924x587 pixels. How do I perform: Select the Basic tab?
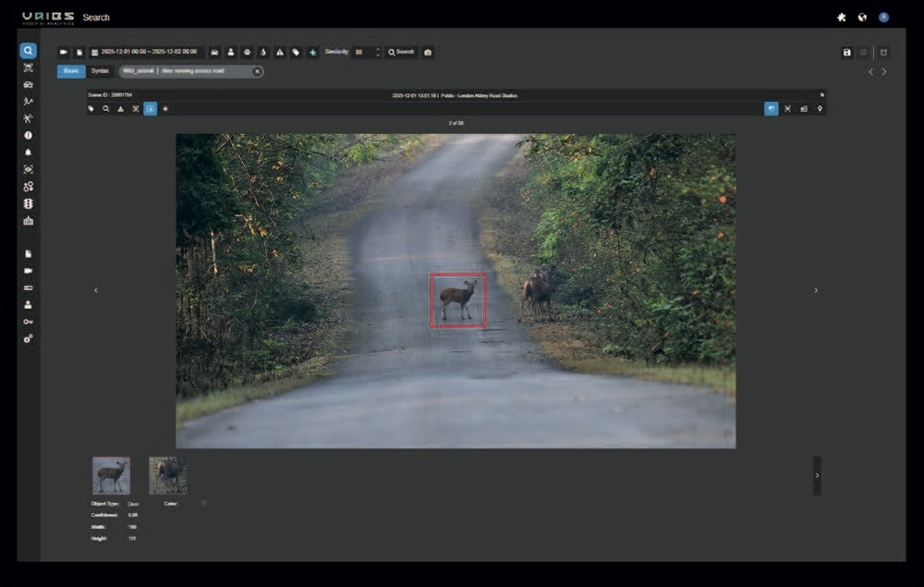click(71, 71)
